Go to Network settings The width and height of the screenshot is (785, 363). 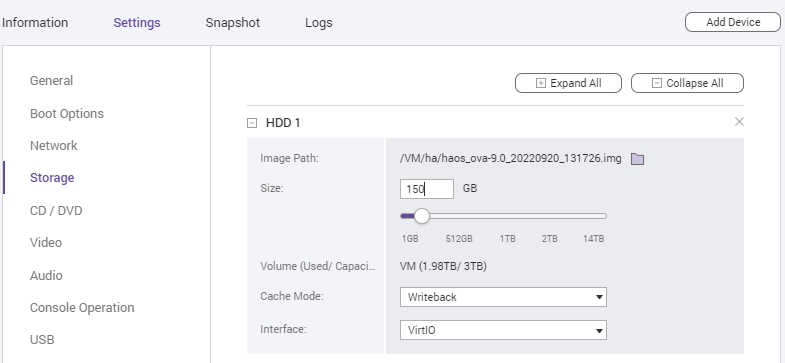click(x=54, y=146)
